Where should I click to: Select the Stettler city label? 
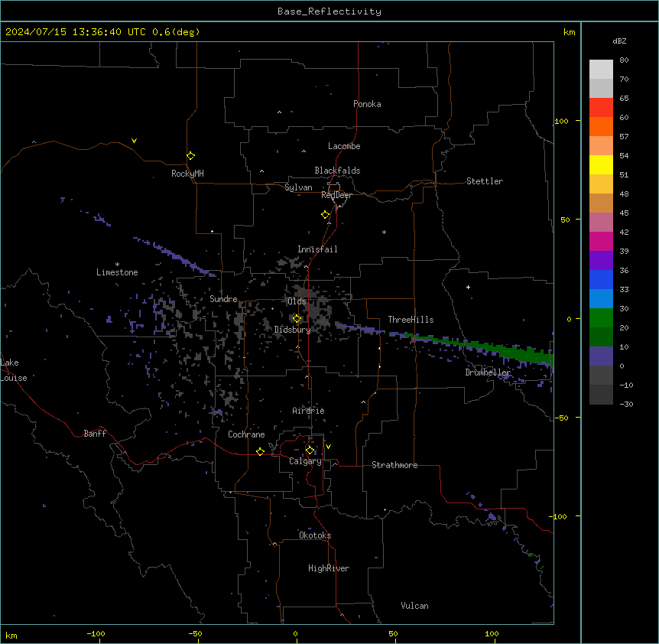coord(485,181)
